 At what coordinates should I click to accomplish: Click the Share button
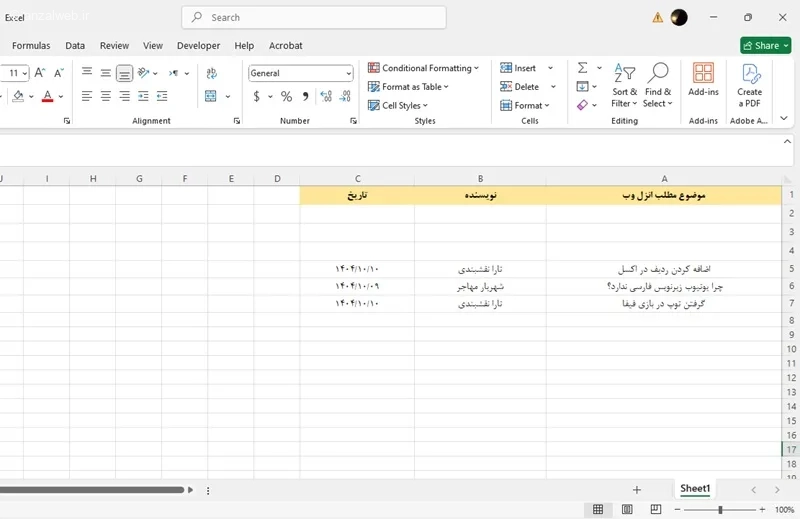(765, 45)
